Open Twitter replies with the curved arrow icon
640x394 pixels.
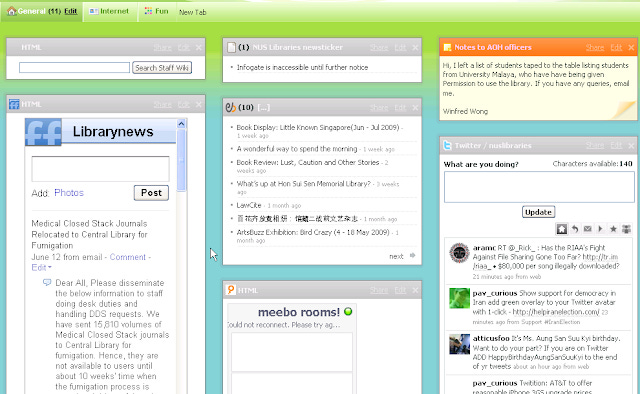point(575,229)
